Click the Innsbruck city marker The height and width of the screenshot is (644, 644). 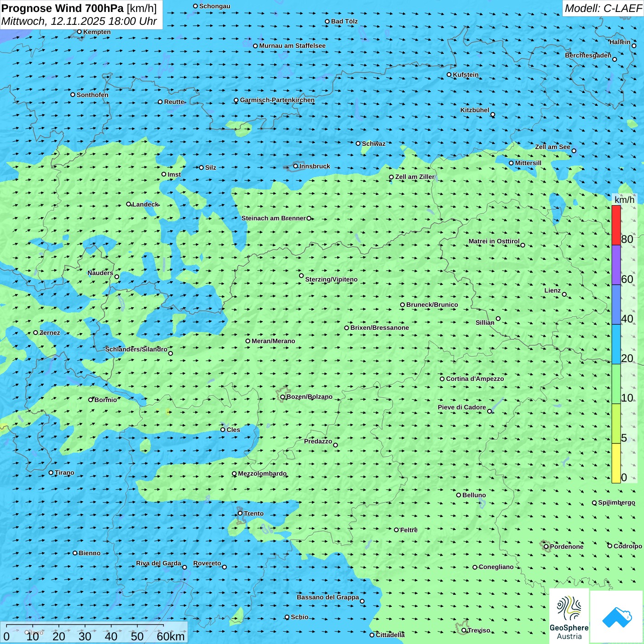tap(296, 166)
